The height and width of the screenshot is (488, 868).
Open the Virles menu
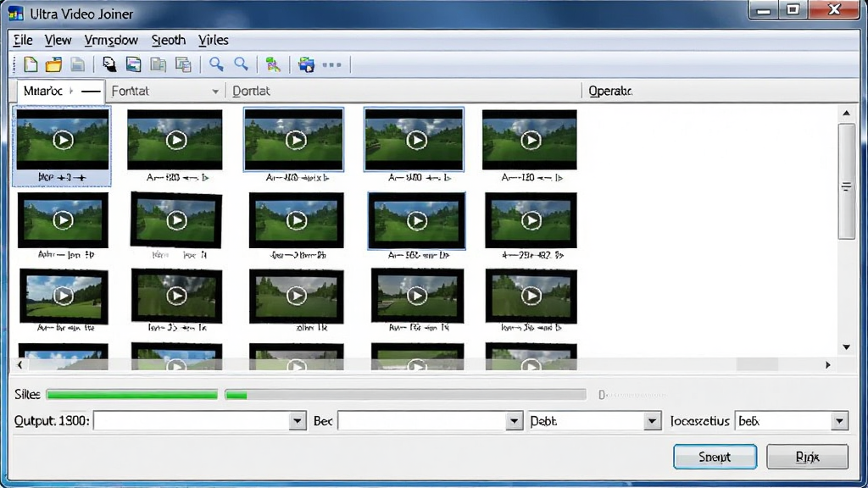tap(213, 40)
